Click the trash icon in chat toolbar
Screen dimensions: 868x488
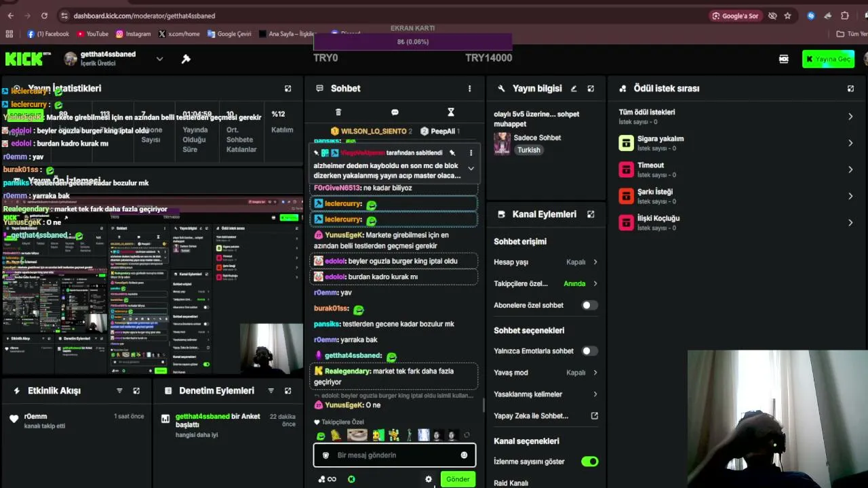click(x=338, y=113)
